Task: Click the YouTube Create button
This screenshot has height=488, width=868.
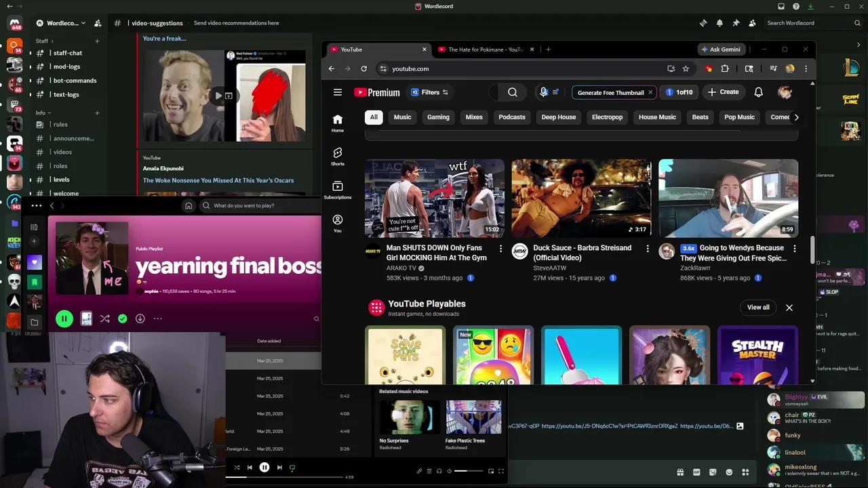Action: click(723, 92)
